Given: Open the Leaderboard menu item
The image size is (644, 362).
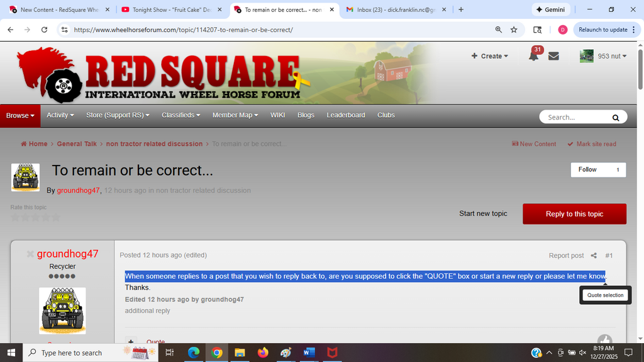Looking at the screenshot, I should tap(345, 115).
